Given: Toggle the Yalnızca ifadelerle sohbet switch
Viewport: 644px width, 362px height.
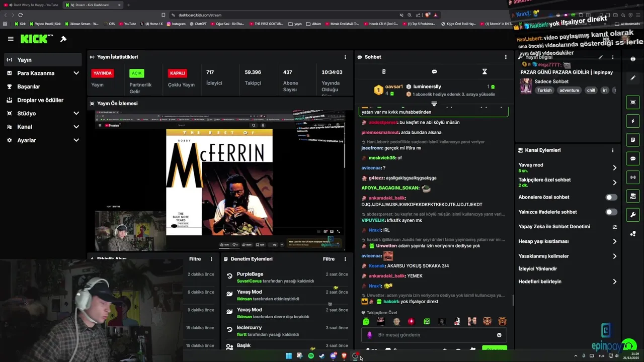Looking at the screenshot, I should pyautogui.click(x=611, y=212).
